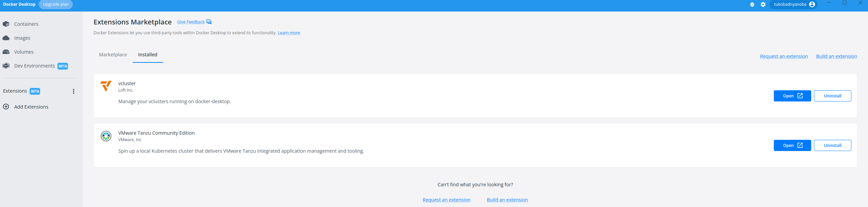Click bottom Request an extension link
This screenshot has height=207, width=868.
tap(446, 200)
